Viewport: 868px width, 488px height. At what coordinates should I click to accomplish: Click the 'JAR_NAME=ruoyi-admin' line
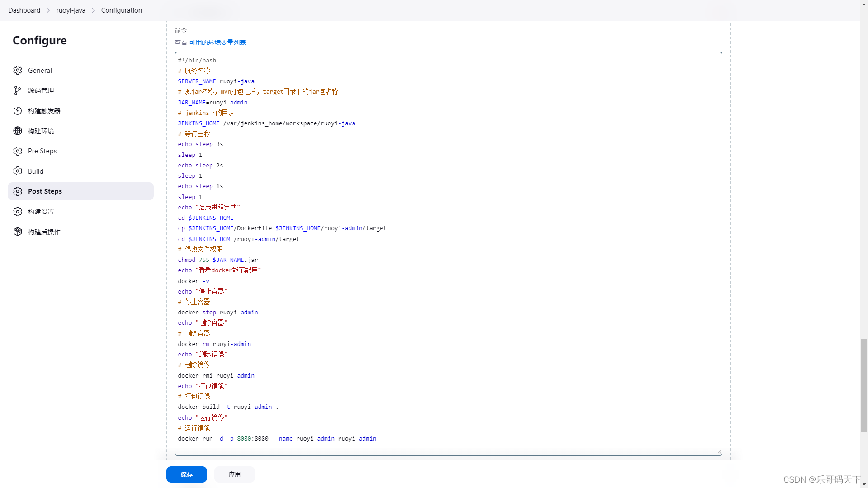[212, 103]
